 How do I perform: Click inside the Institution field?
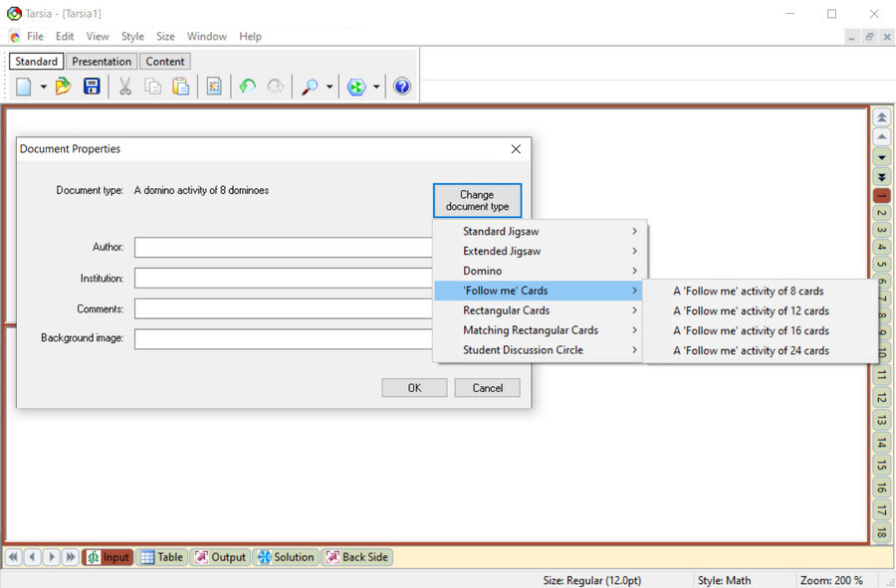tap(283, 278)
